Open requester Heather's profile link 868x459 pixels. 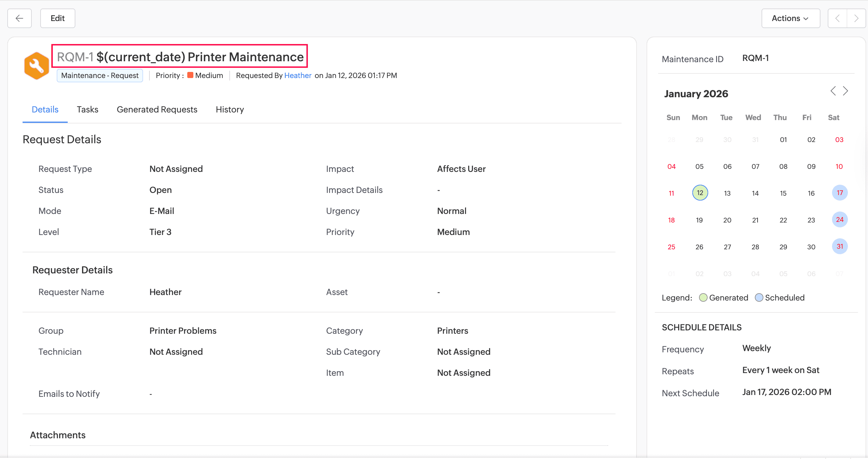coord(298,76)
